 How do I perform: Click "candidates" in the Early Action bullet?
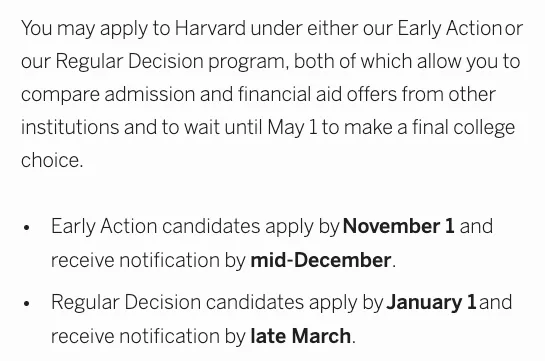point(211,227)
